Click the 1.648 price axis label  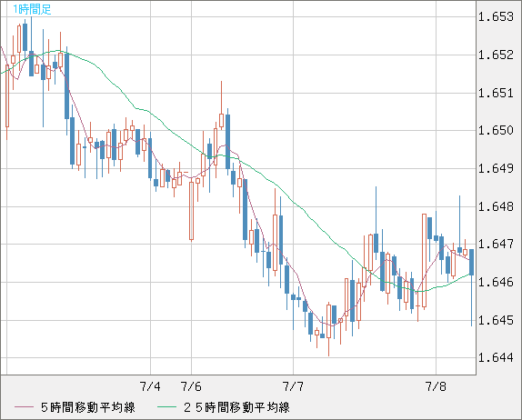pyautogui.click(x=496, y=206)
